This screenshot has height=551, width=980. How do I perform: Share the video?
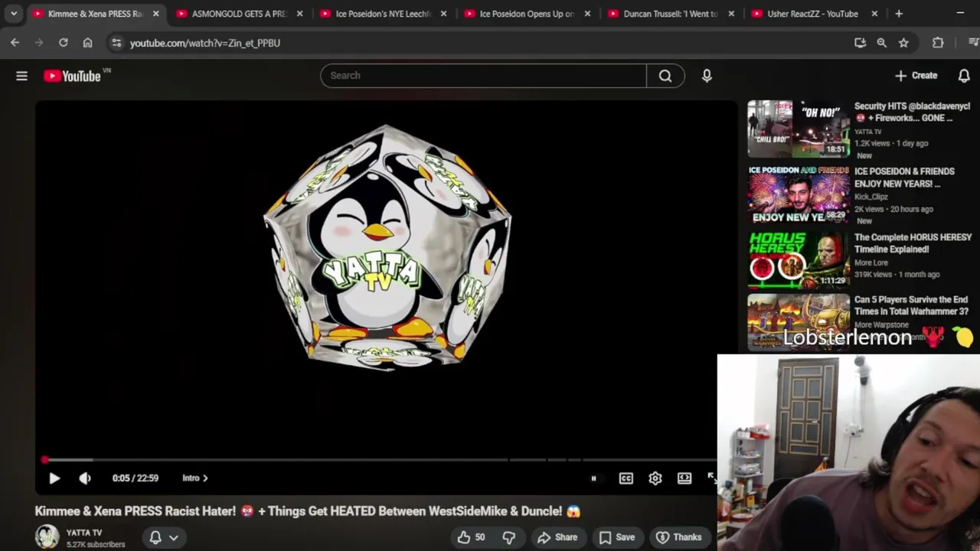point(557,537)
